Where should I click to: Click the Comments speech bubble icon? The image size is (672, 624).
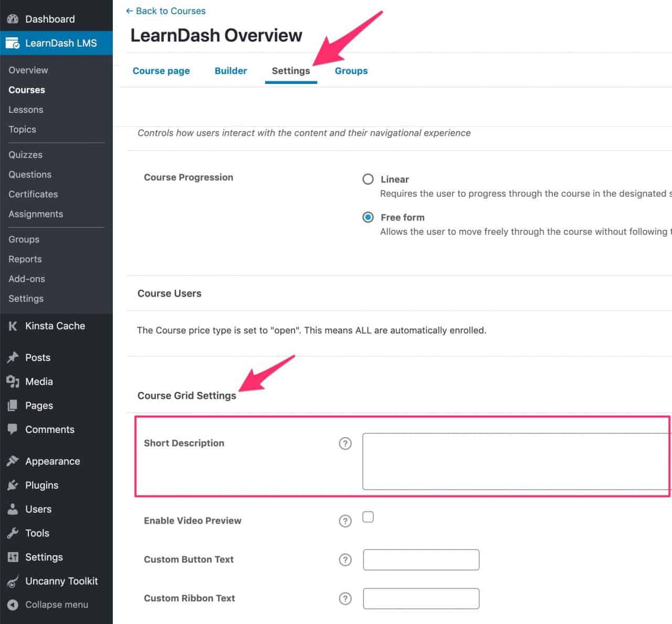13,429
